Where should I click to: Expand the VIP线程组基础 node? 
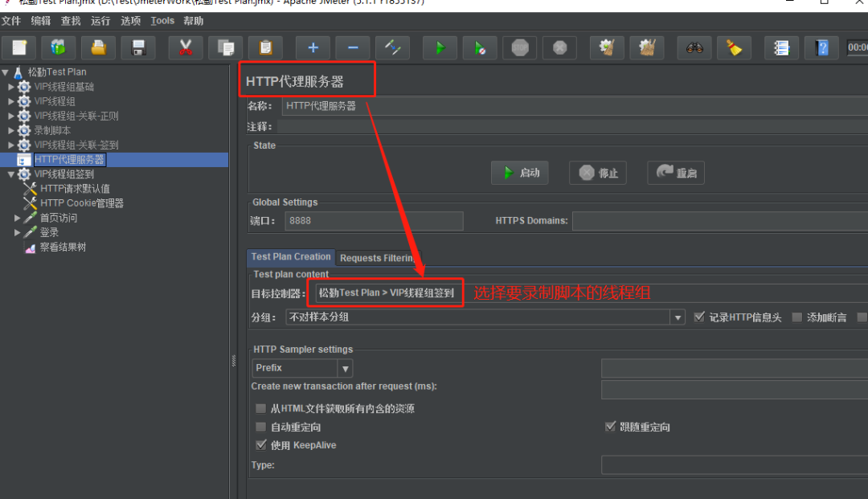pyautogui.click(x=11, y=87)
